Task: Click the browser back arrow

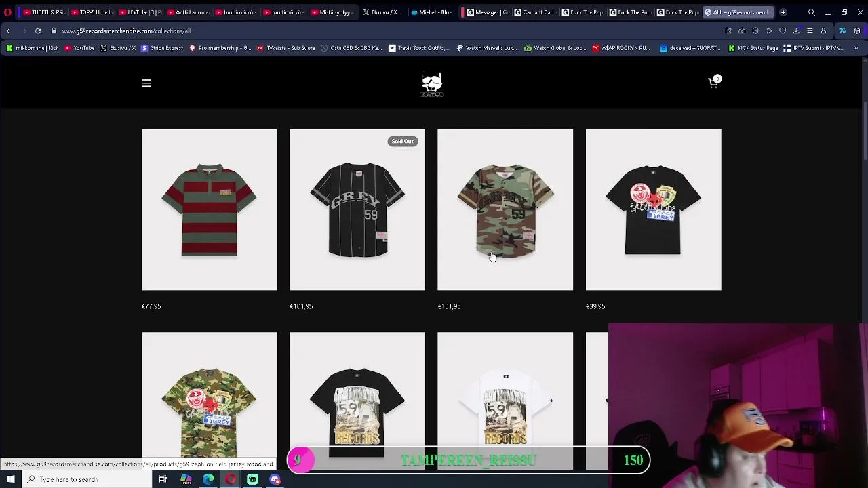Action: (7, 30)
